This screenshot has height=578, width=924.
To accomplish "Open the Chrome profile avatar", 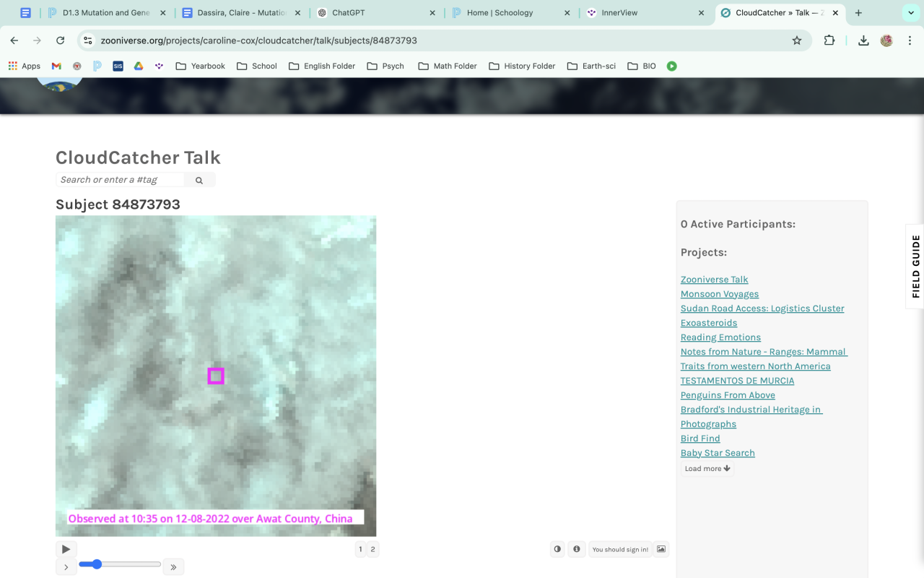I will point(886,40).
